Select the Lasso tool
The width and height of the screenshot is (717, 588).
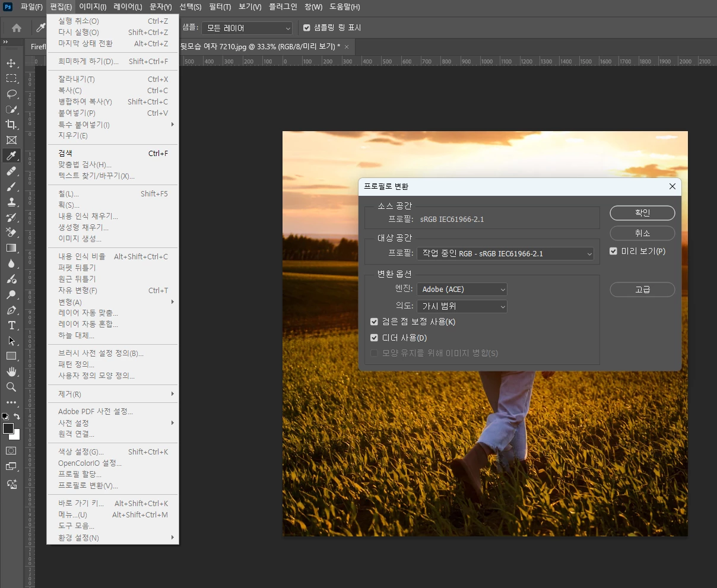[11, 94]
